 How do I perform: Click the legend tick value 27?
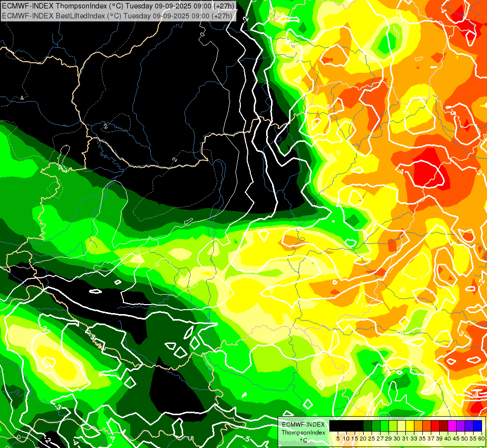coord(380,439)
